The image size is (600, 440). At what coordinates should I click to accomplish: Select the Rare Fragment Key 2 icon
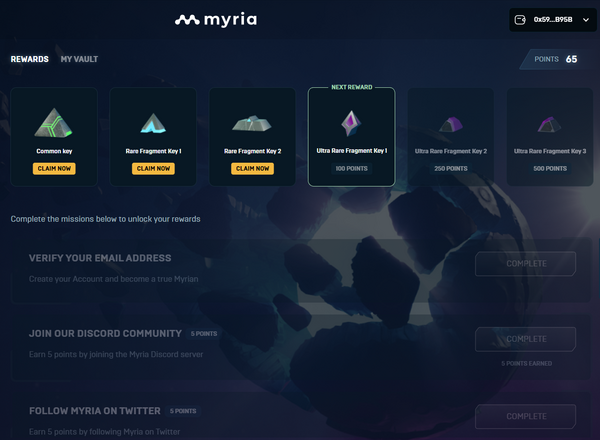click(252, 124)
